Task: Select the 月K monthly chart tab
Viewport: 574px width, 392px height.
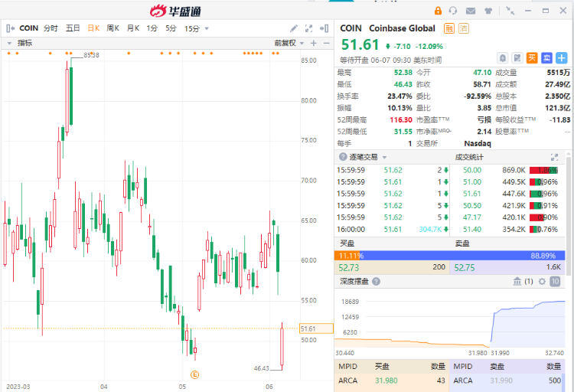Action: coord(133,28)
